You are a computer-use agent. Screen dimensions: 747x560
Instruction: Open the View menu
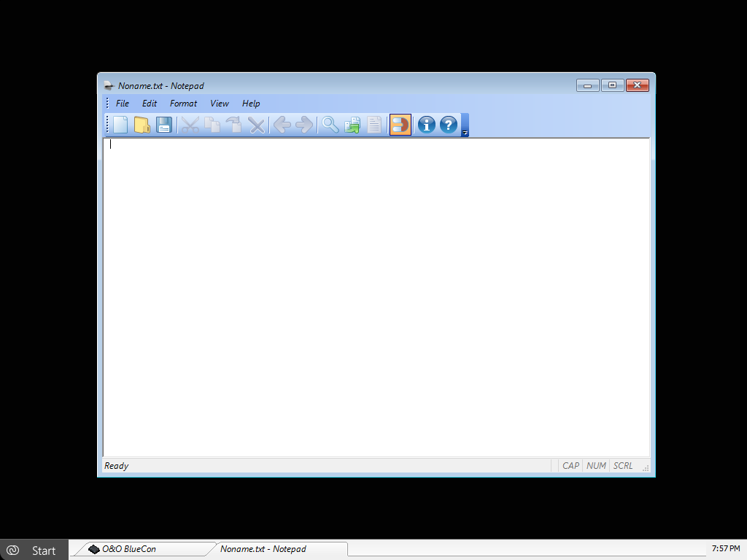point(220,104)
